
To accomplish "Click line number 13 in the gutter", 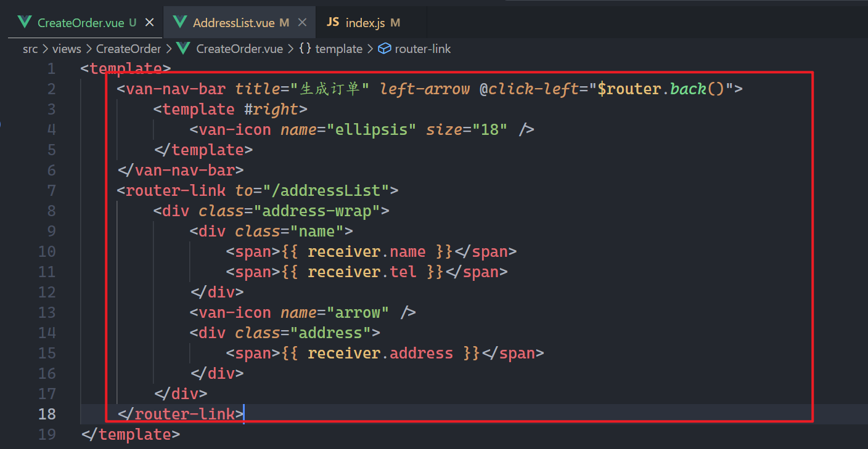I will click(x=47, y=313).
